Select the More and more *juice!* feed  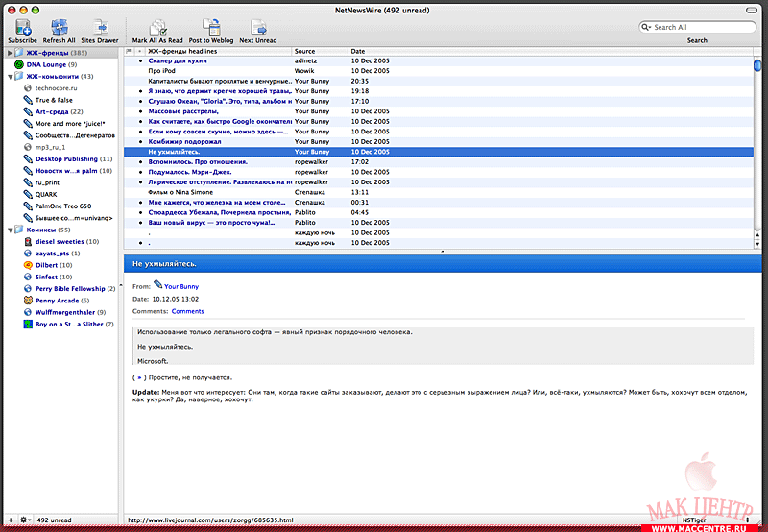(x=70, y=124)
